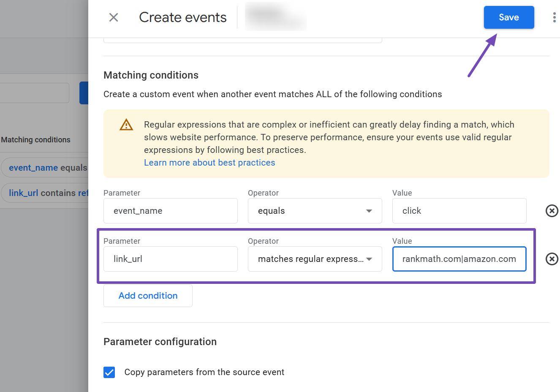Open Learn more about best practices link

[209, 163]
